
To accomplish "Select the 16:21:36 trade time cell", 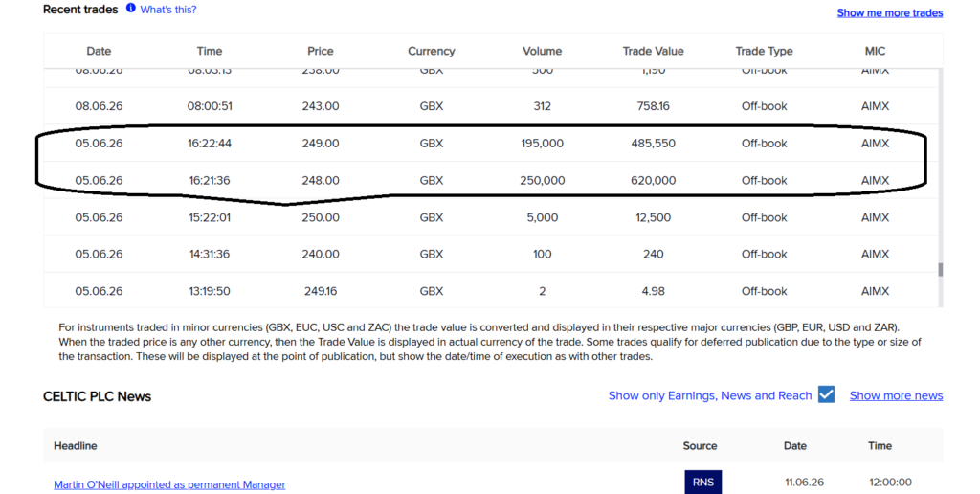I will tap(210, 180).
